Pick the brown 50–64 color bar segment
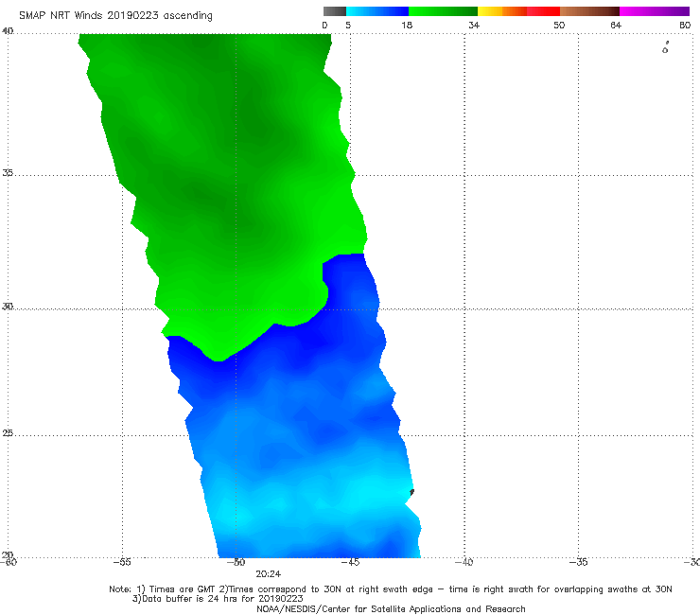 click(x=589, y=11)
